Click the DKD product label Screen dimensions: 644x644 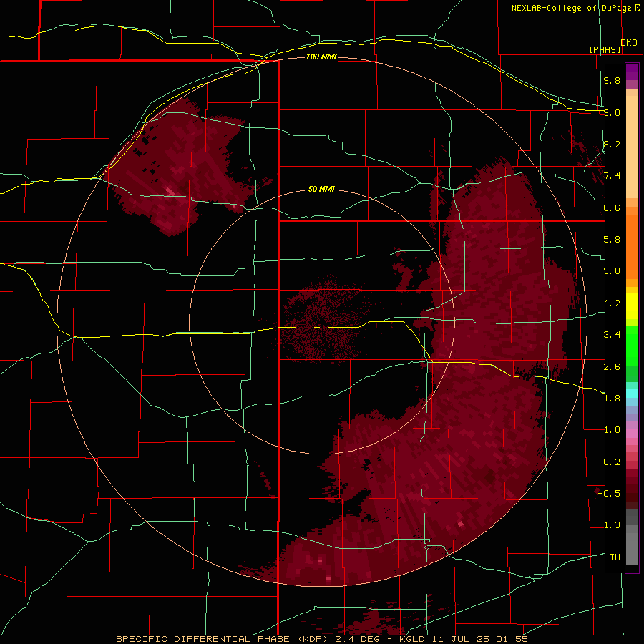coord(629,42)
